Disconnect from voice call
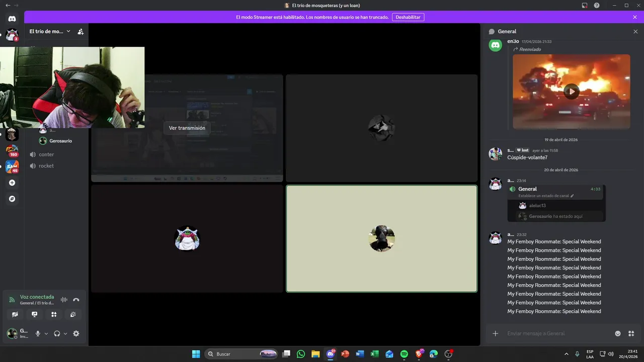This screenshot has width=644, height=362. 76,300
